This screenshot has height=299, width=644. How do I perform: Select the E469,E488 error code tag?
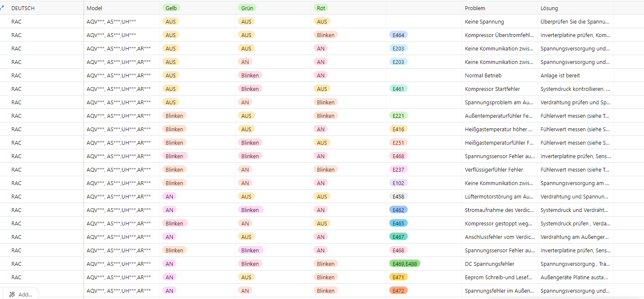coord(405,264)
